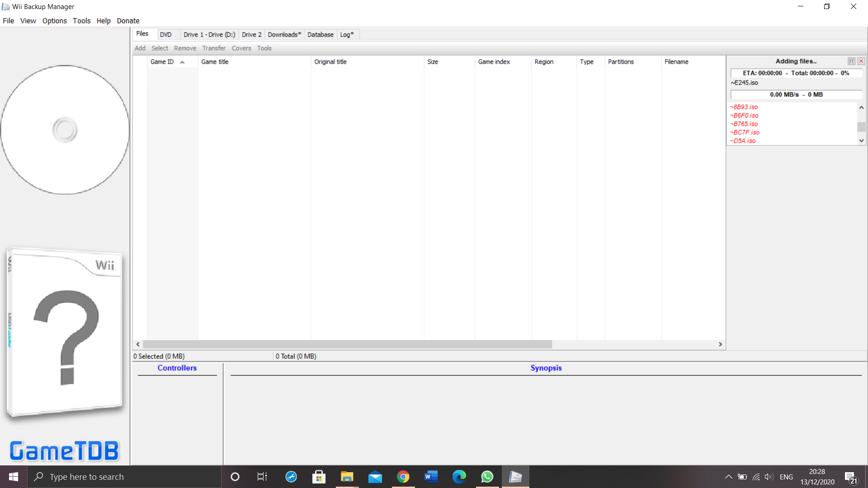Open the Tools menu in menu bar
868x488 pixels.
(82, 21)
